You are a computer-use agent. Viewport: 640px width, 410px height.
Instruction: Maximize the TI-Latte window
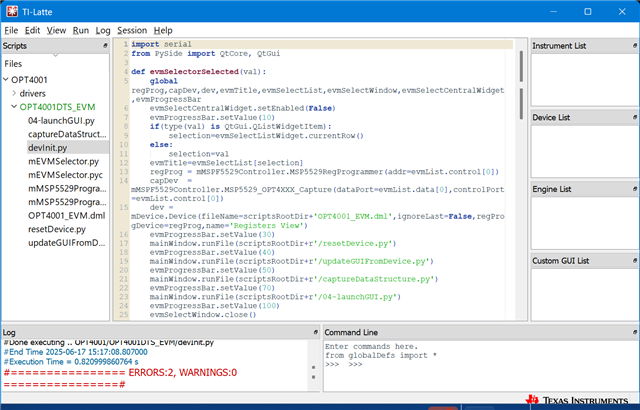[x=588, y=11]
